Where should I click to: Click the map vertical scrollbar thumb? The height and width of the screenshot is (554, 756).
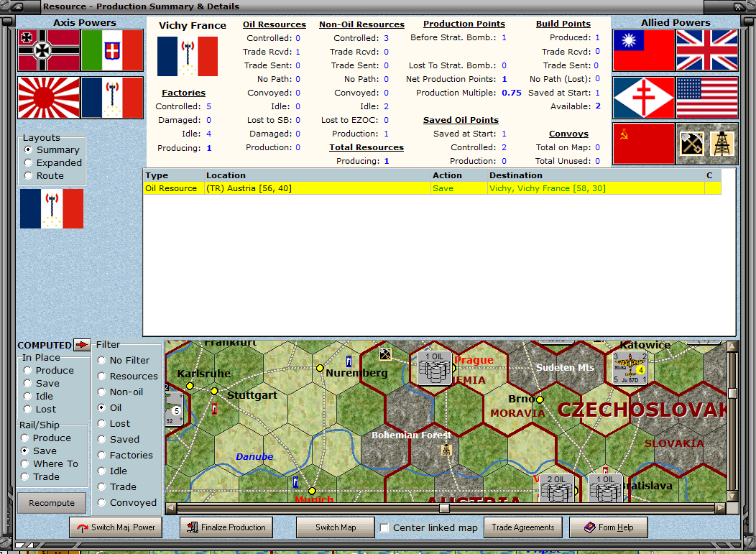tap(732, 394)
